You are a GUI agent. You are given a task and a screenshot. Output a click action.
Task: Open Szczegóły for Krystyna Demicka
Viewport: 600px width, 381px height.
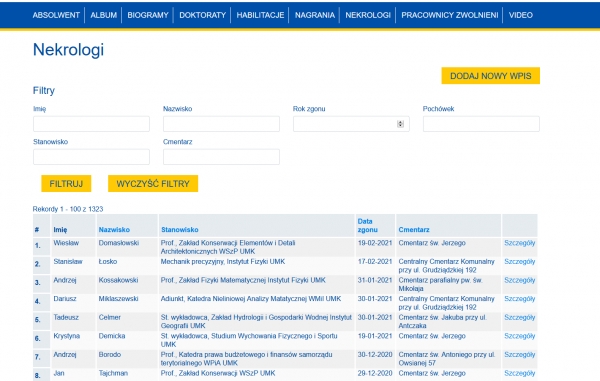[519, 336]
